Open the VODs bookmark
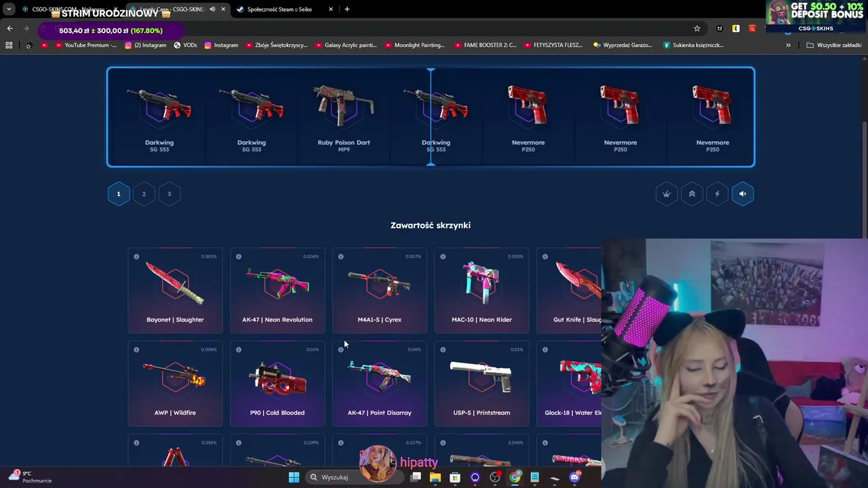 point(185,45)
